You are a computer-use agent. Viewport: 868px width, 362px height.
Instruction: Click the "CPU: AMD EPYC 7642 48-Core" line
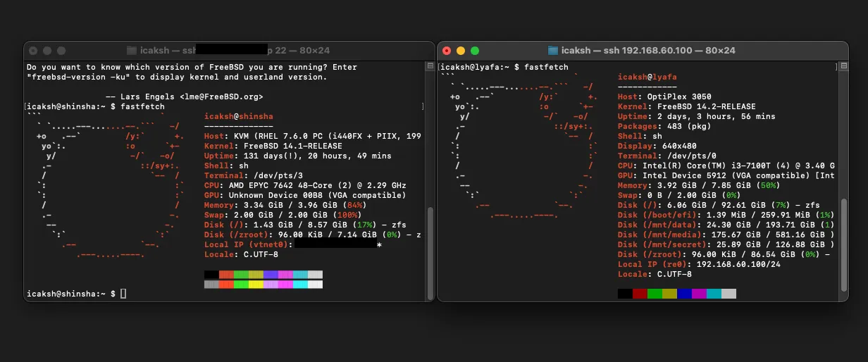[305, 185]
